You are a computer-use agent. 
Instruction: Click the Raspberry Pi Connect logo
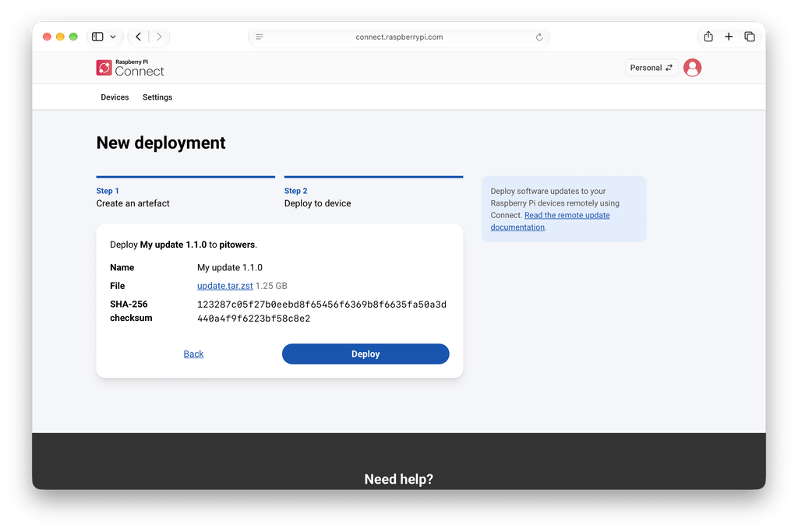(x=130, y=68)
